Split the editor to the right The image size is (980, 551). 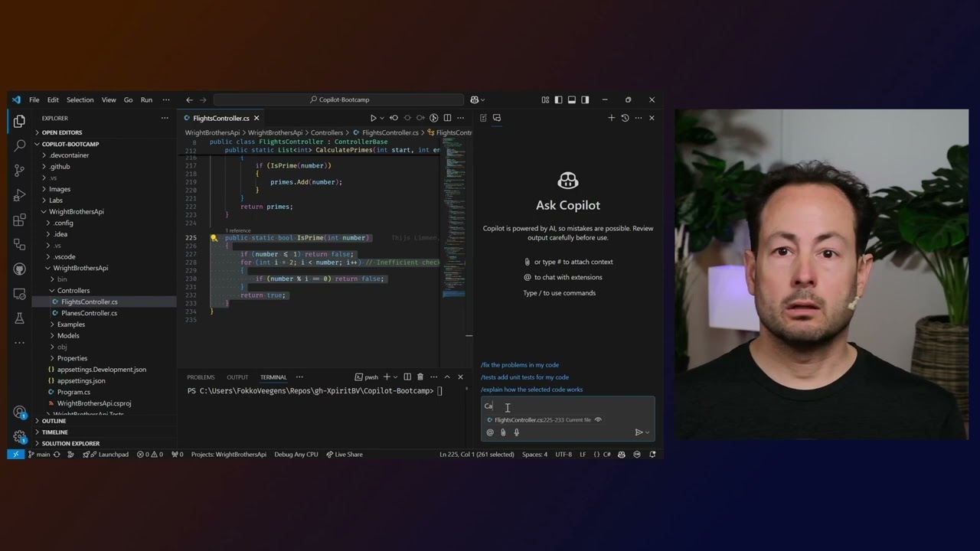click(x=447, y=118)
